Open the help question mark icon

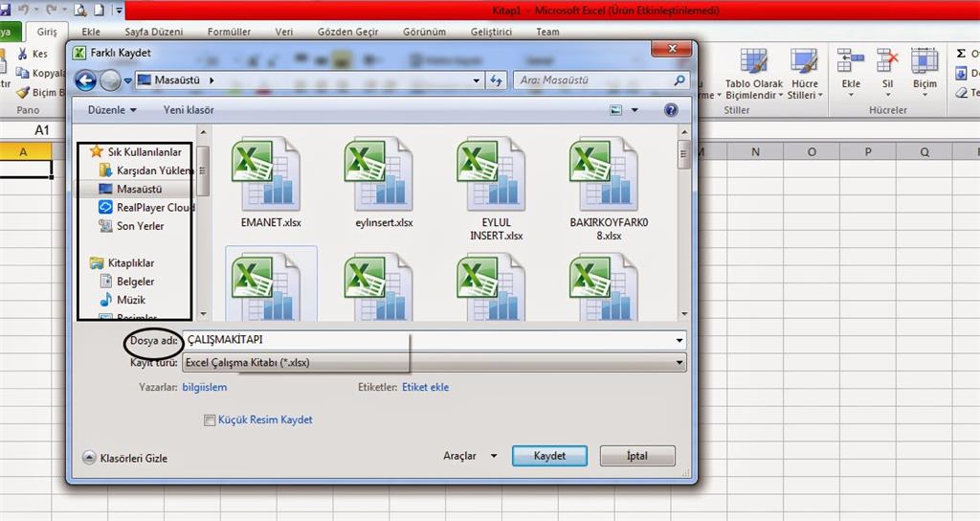671,110
